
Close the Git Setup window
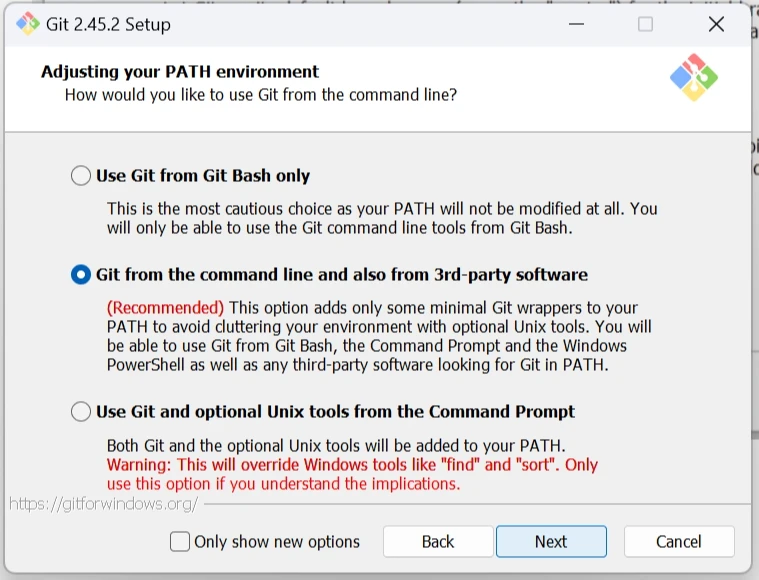coord(716,24)
